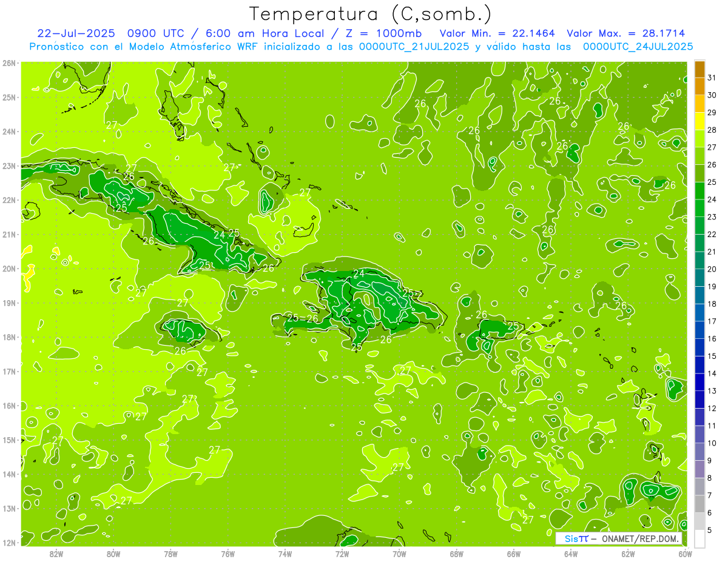Pick the amber swatch between 29 and 30
728x562 pixels.
700,104
